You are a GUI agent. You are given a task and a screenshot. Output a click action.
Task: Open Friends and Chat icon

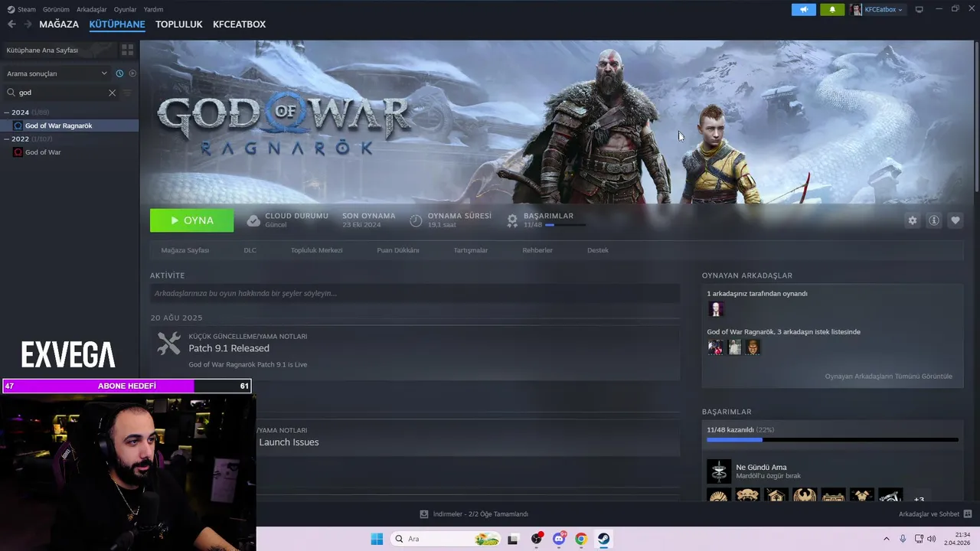point(967,514)
